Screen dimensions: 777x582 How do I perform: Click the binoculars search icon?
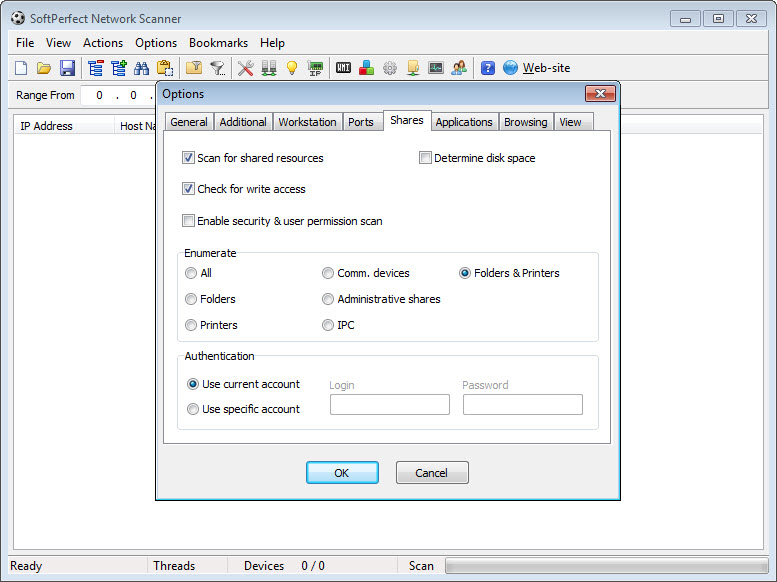(x=142, y=68)
